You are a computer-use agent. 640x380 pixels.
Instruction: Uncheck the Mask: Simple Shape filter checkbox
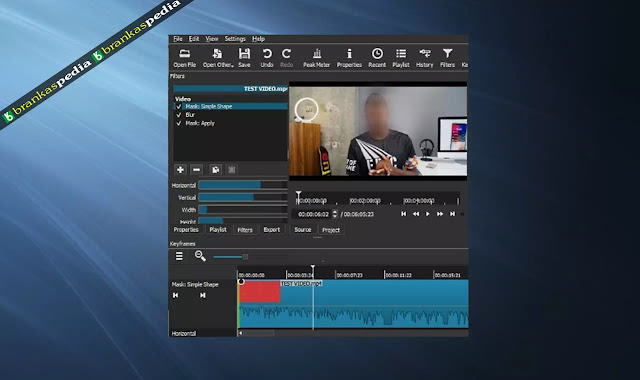click(x=178, y=107)
